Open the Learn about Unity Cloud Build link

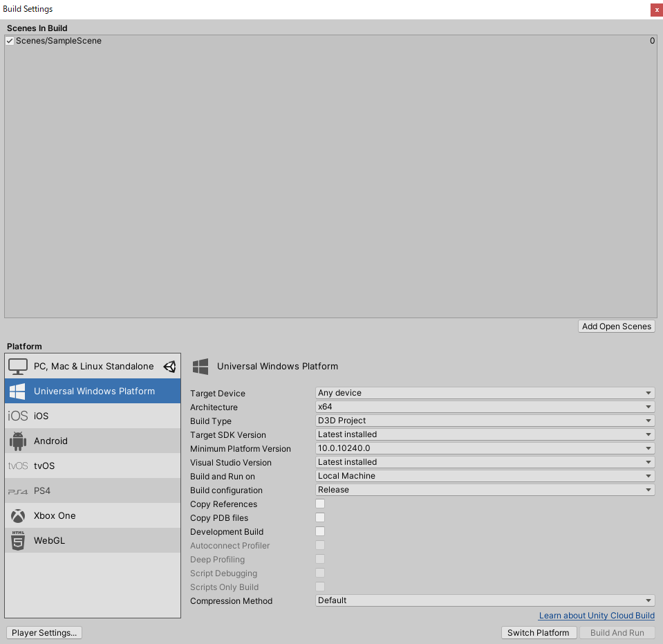597,616
